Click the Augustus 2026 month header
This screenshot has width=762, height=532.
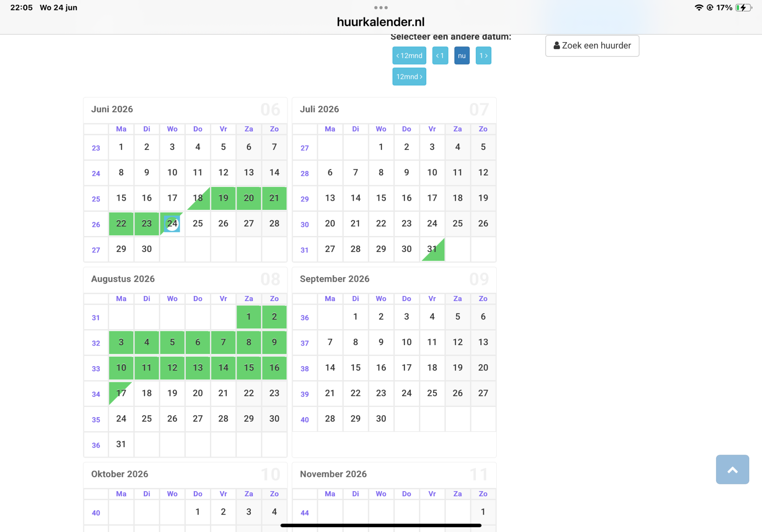point(123,279)
